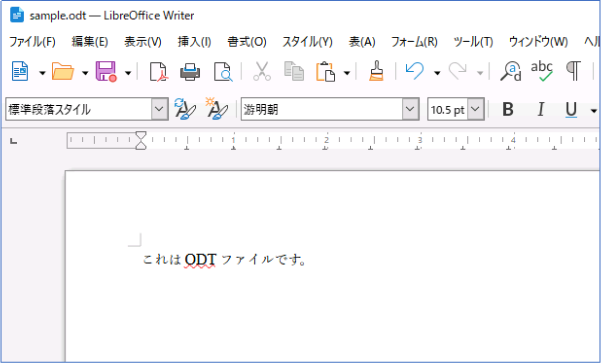This screenshot has width=601, height=363.
Task: Click the Save floppy disk icon
Action: [x=106, y=71]
